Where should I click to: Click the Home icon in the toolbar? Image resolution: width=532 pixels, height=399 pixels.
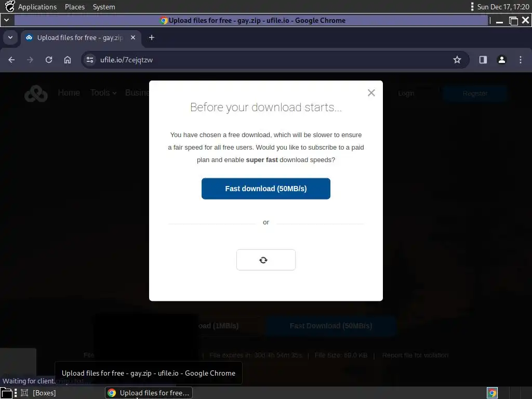tap(68, 60)
